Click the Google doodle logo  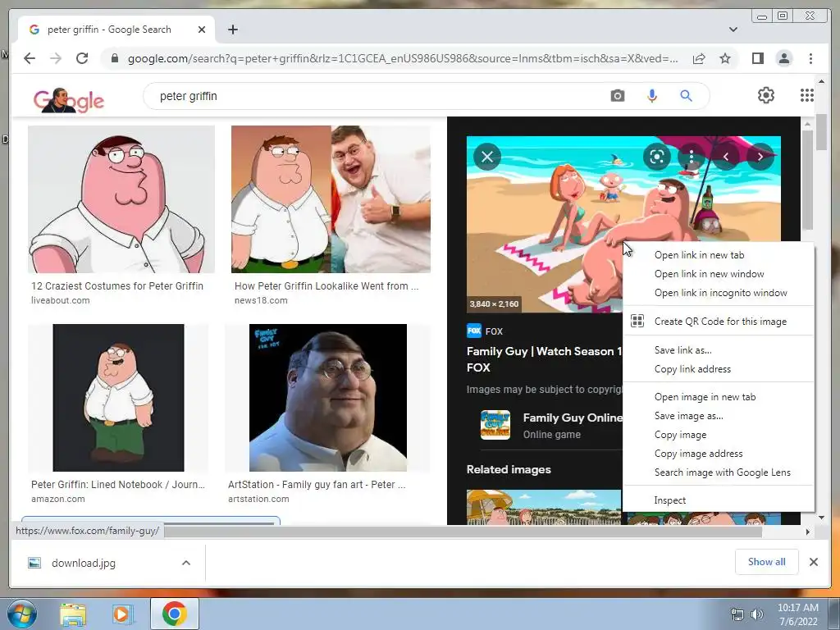coord(69,100)
